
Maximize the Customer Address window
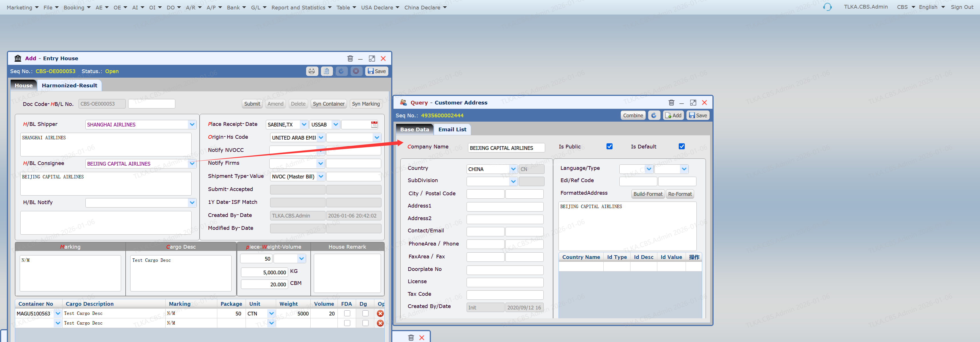tap(693, 103)
